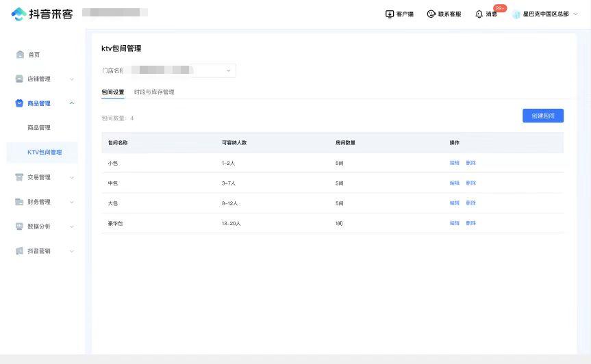Screen dimensions: 591x364
Task: Click the 联系客服 support icon
Action: pos(431,14)
